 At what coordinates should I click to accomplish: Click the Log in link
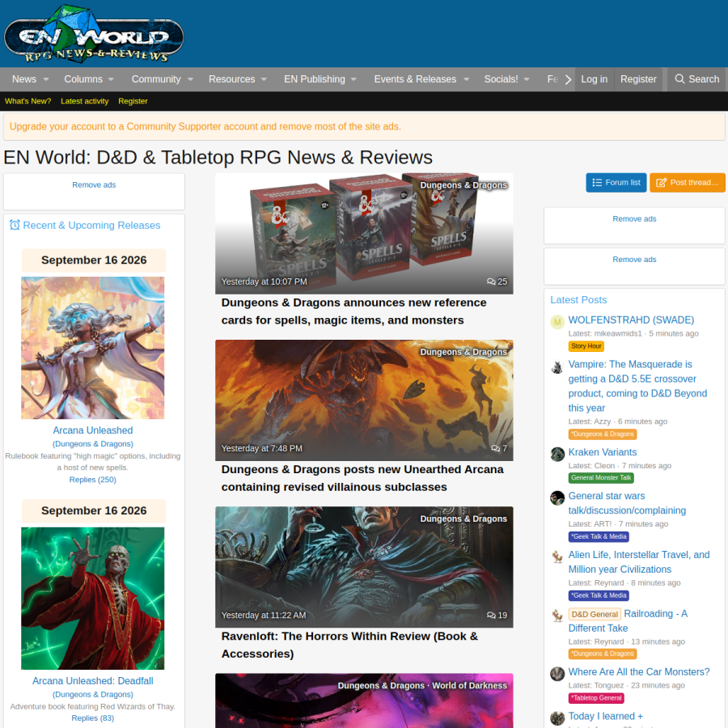tap(595, 79)
